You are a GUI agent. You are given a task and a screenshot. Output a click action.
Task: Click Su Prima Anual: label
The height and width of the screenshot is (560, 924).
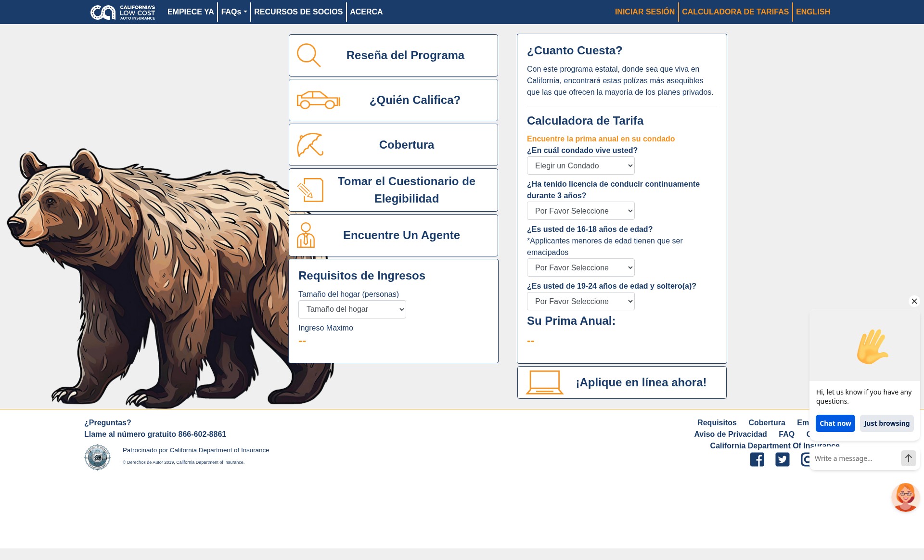571,321
